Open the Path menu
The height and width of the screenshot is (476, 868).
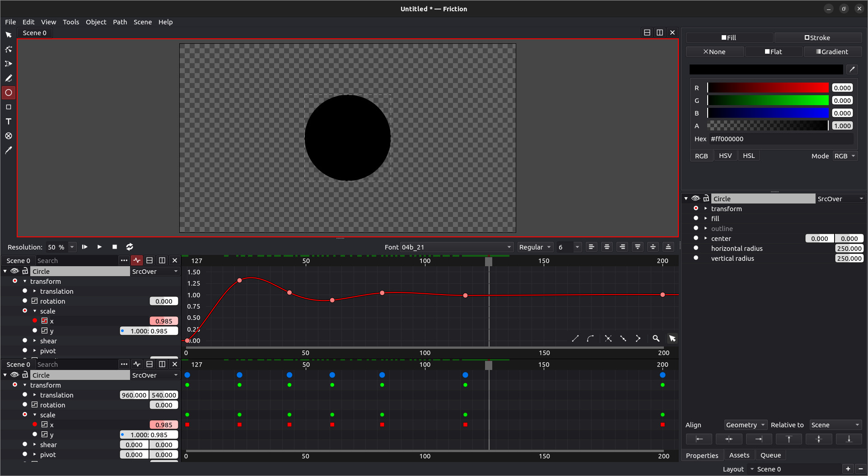pyautogui.click(x=120, y=22)
